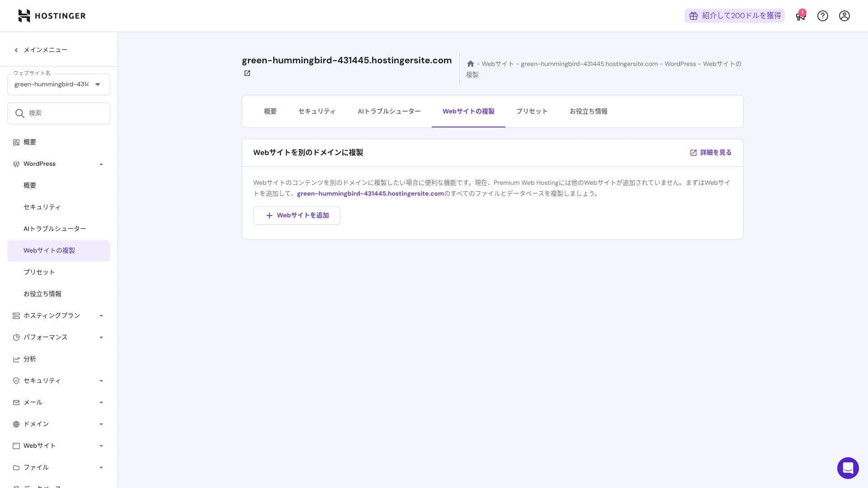The width and height of the screenshot is (868, 488).
Task: Select プリセット in sidebar
Action: [59, 272]
